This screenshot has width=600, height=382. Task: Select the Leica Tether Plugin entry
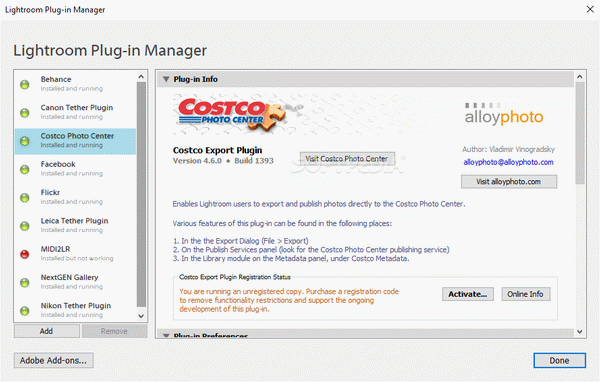(x=75, y=226)
